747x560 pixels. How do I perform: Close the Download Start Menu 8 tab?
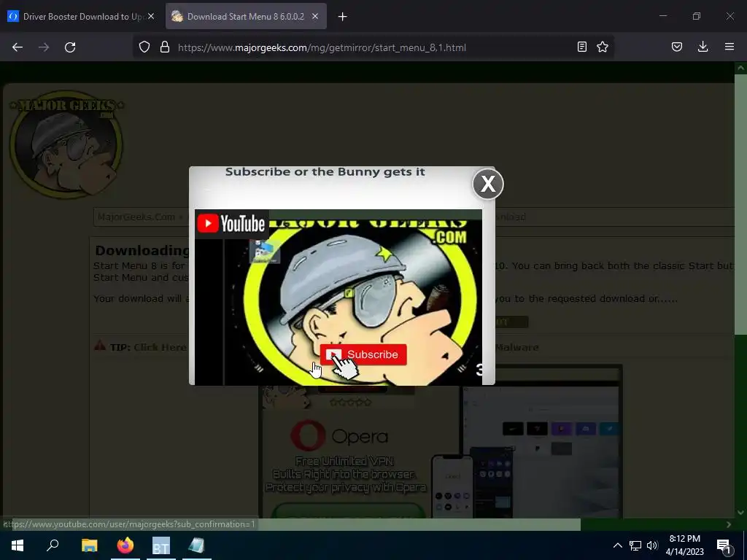click(315, 16)
